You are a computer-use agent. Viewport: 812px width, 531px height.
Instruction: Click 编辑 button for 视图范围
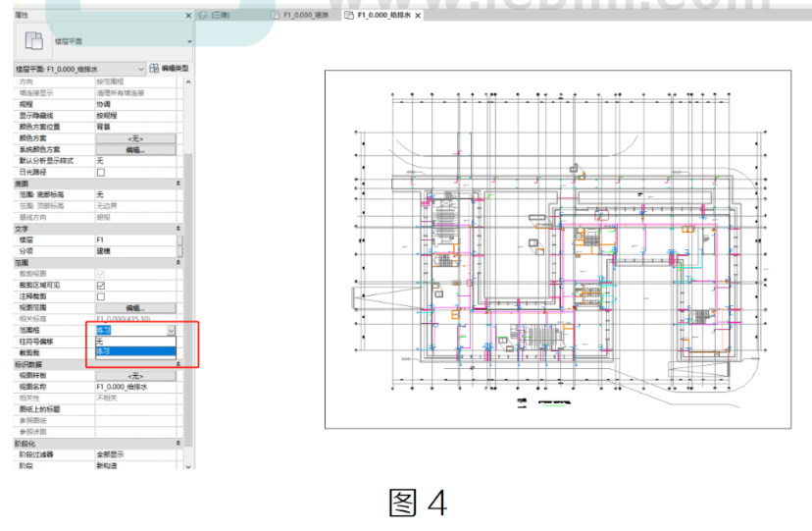click(135, 308)
